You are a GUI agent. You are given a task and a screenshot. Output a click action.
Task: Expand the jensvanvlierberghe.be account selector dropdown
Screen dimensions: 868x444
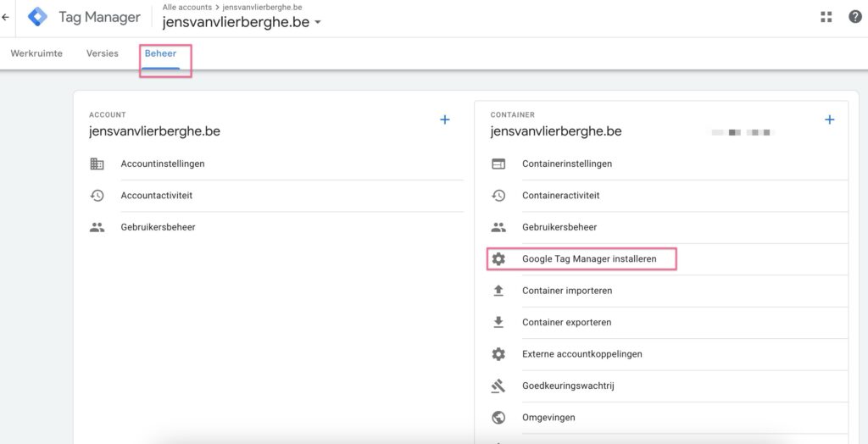coord(317,23)
